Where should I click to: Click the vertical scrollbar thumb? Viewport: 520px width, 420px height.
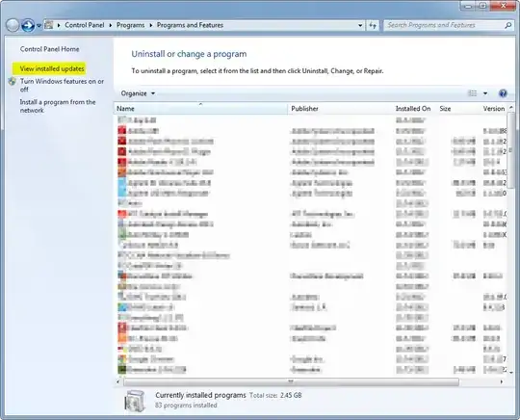[x=511, y=150]
